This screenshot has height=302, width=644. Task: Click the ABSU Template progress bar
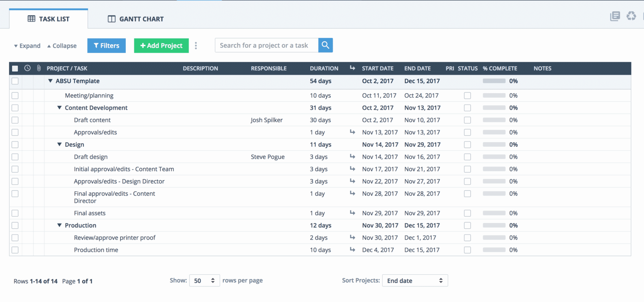pyautogui.click(x=494, y=81)
